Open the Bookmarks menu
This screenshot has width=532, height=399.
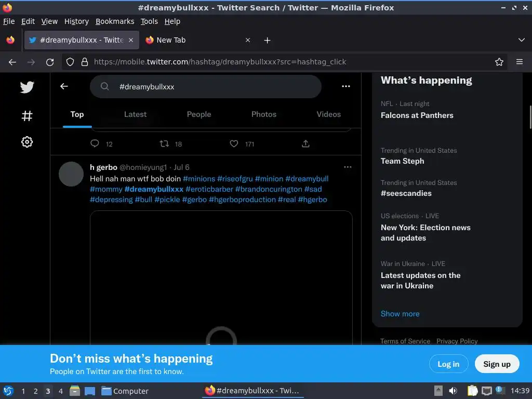[x=115, y=21]
